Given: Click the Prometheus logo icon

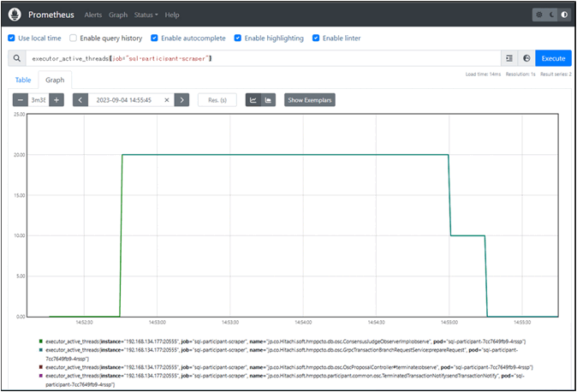Looking at the screenshot, I should click(x=15, y=15).
